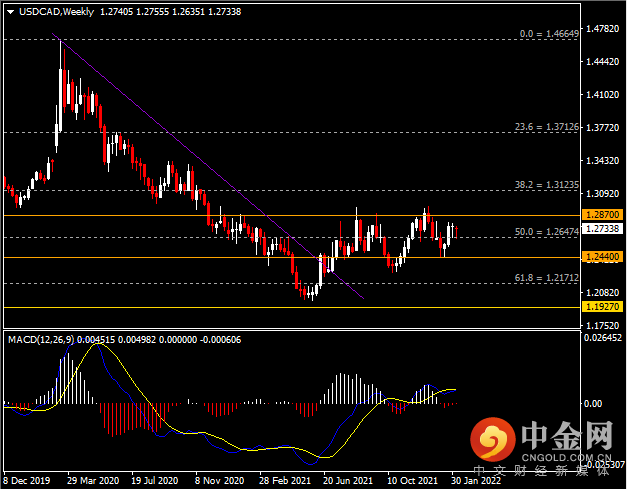627x489 pixels.
Task: Select the 1.28700 orange price label
Action: pos(602,215)
